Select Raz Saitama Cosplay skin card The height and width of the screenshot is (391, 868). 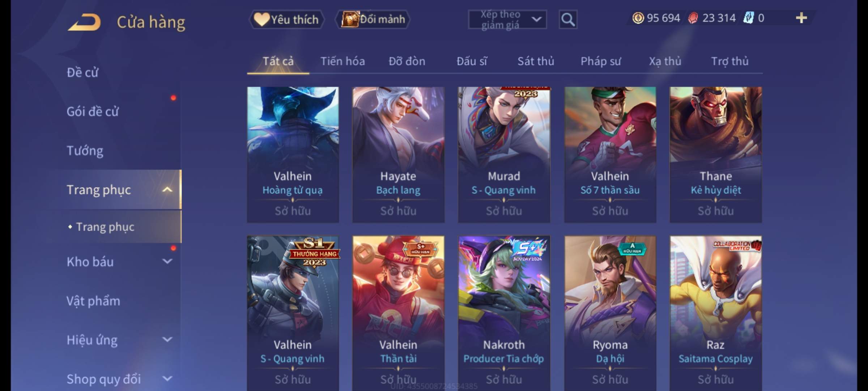(x=715, y=313)
